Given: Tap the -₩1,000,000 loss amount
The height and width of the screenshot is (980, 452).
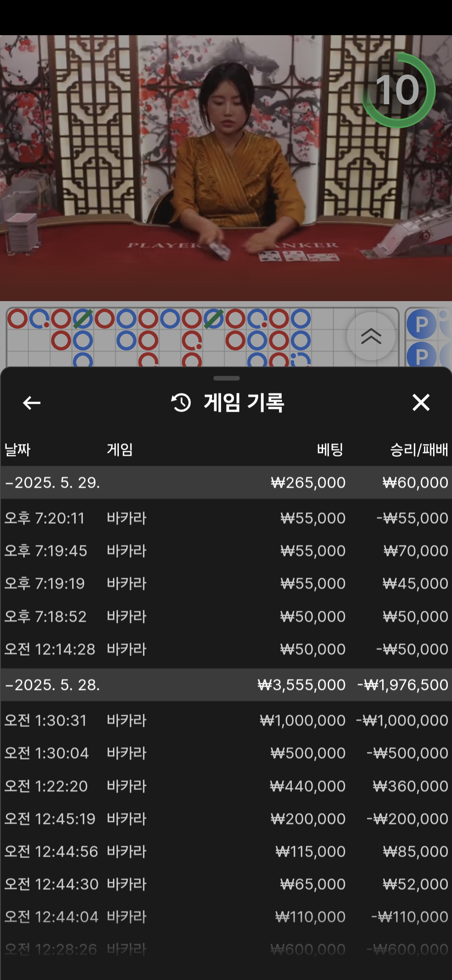Looking at the screenshot, I should point(402,720).
